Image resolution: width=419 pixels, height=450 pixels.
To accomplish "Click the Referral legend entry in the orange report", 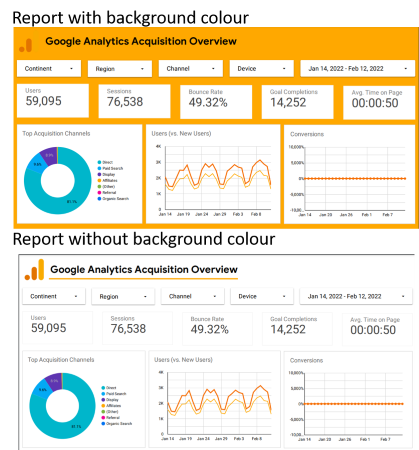I will click(107, 193).
